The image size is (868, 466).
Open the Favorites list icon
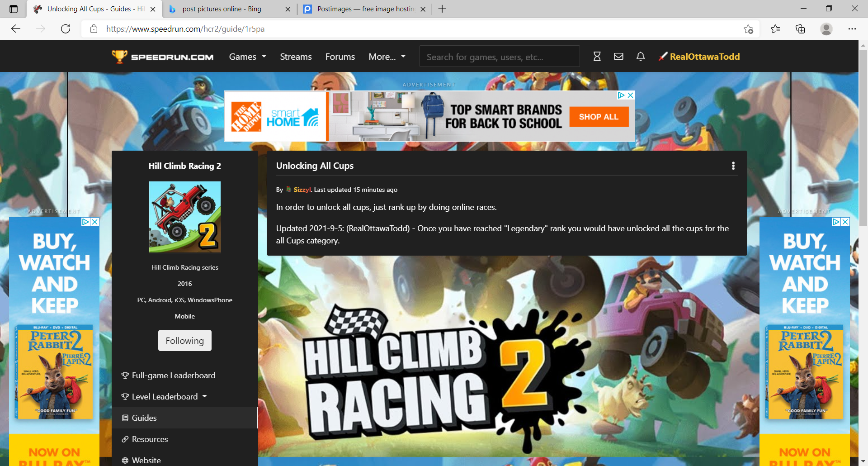(x=775, y=29)
